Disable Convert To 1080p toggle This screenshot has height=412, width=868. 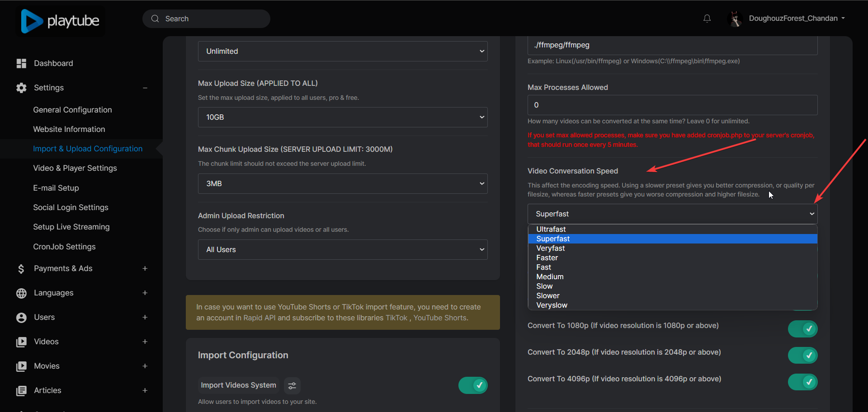pos(802,329)
